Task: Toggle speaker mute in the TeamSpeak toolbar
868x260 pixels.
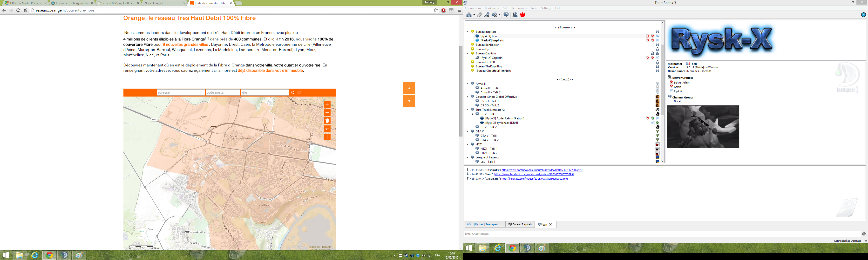Action: tap(494, 15)
